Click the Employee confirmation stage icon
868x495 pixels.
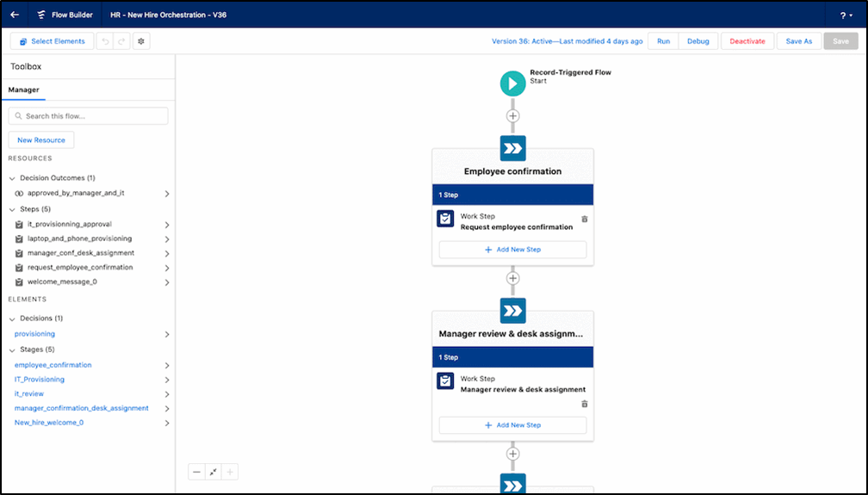point(512,148)
